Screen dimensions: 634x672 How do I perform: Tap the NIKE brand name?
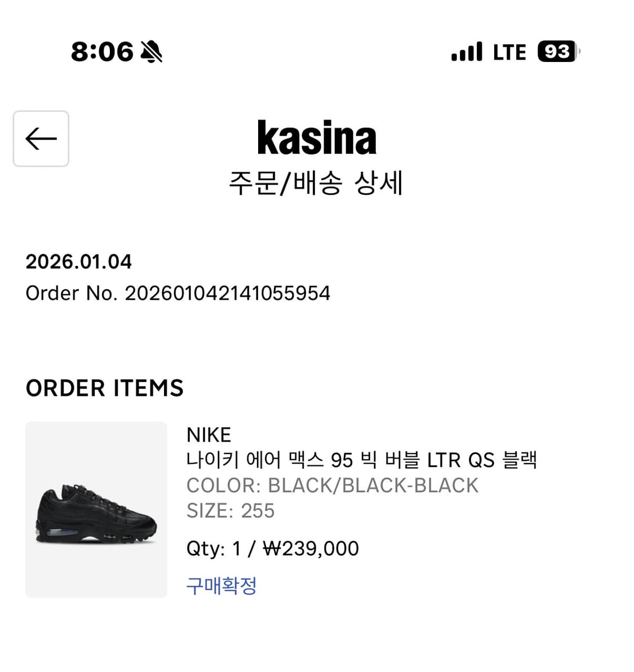tap(209, 435)
